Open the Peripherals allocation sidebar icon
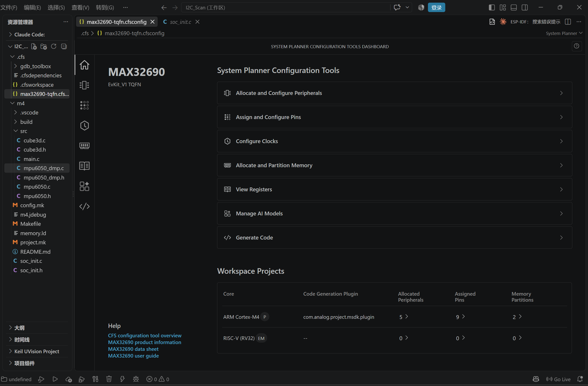Image resolution: width=588 pixels, height=386 pixels. (x=84, y=85)
